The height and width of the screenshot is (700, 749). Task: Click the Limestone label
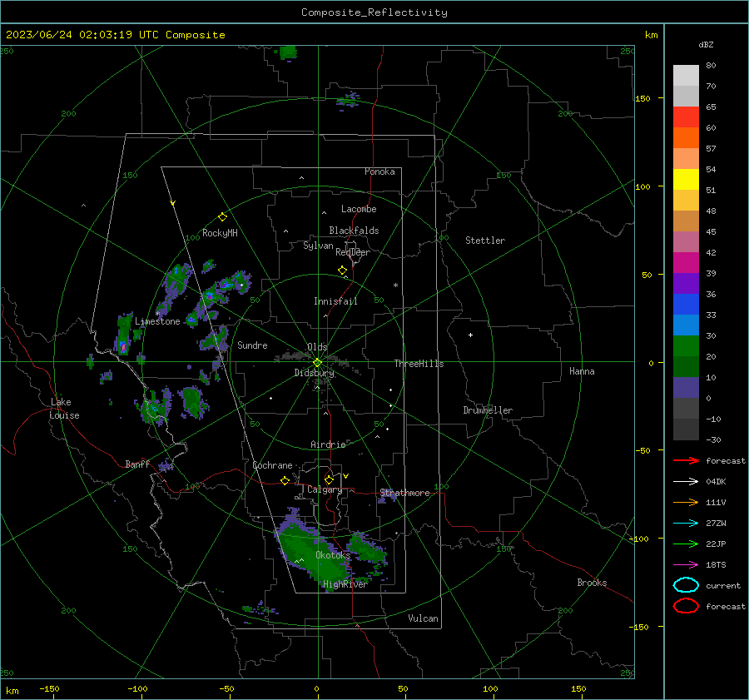coord(157,321)
